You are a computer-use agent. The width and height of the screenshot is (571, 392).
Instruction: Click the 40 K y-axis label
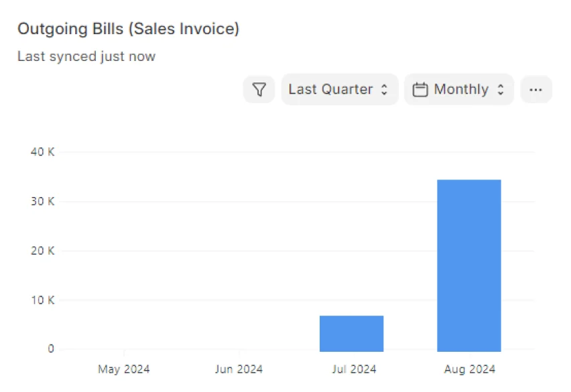pos(42,152)
